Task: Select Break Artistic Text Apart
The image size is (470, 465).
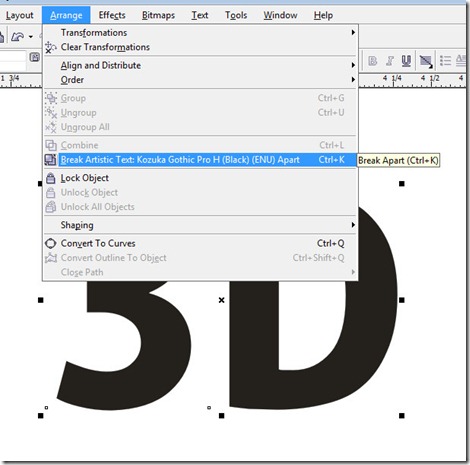Action: coord(200,160)
